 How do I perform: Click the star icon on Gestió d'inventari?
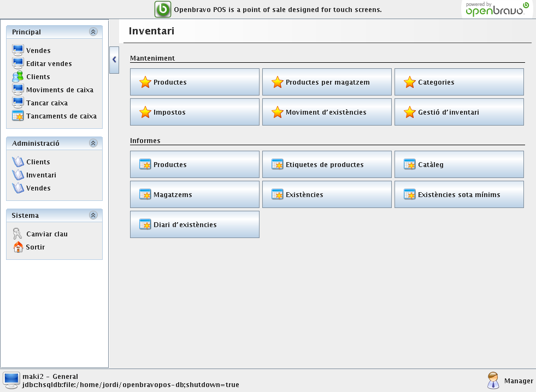409,112
